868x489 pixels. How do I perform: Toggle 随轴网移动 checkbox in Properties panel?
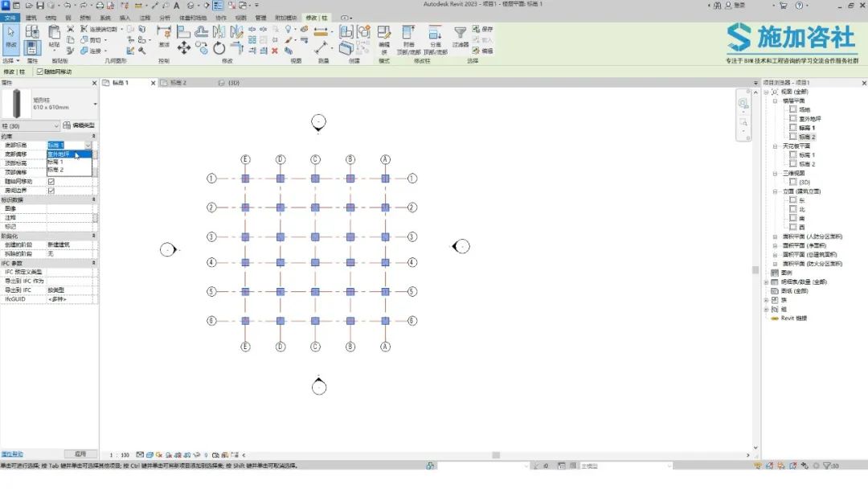click(51, 182)
